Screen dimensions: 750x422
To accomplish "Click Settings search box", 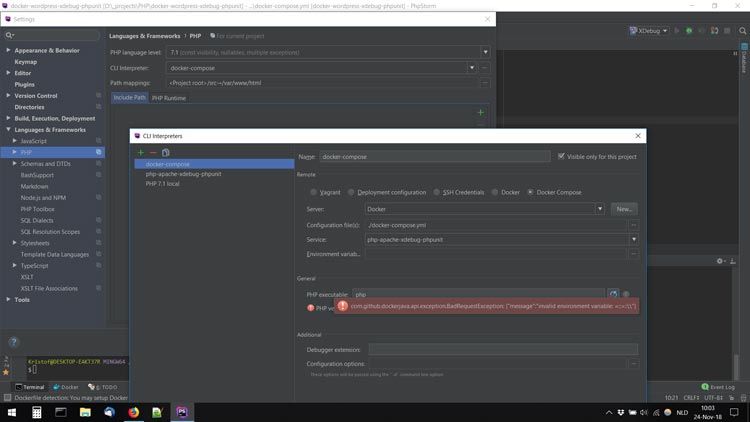I will pos(52,35).
